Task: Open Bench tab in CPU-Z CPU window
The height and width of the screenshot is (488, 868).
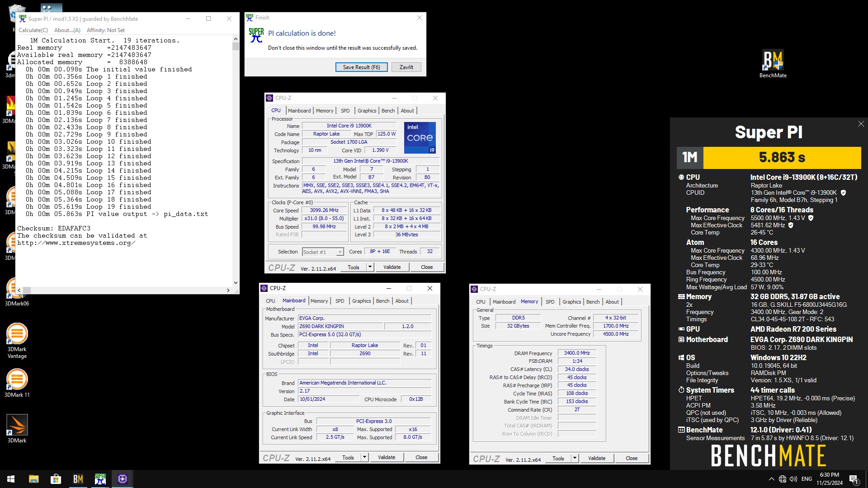Action: tap(388, 111)
